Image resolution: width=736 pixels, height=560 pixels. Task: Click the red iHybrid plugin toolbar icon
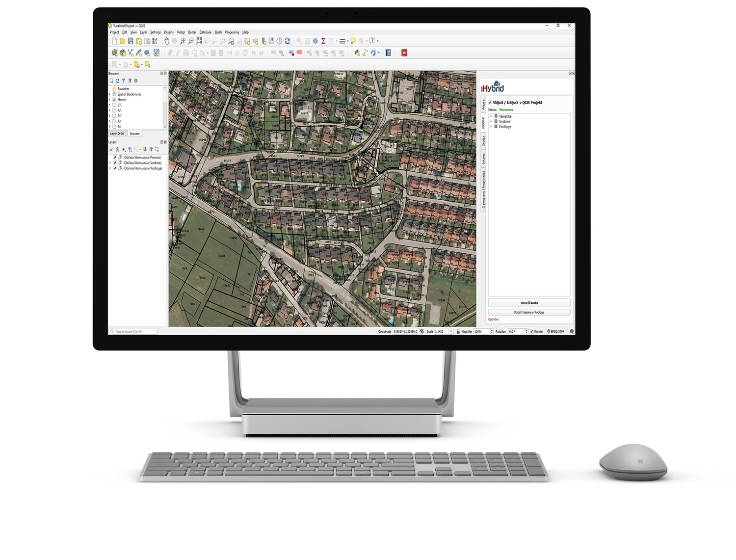(404, 53)
